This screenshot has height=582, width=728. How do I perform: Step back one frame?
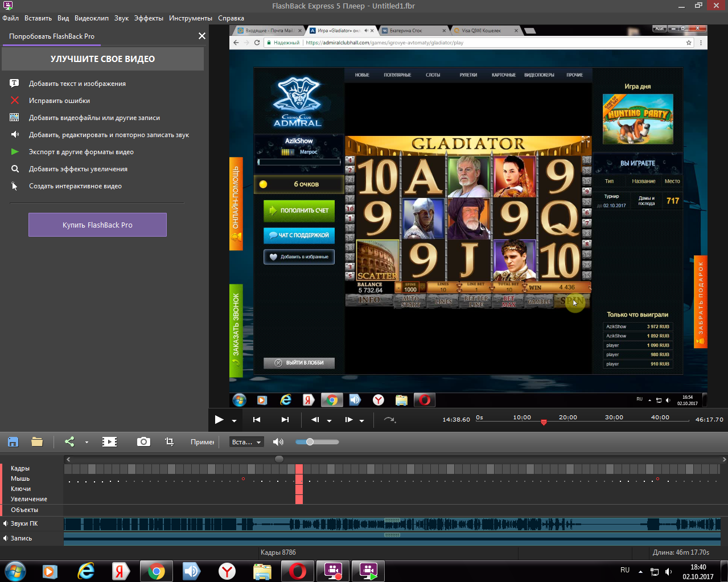point(315,420)
